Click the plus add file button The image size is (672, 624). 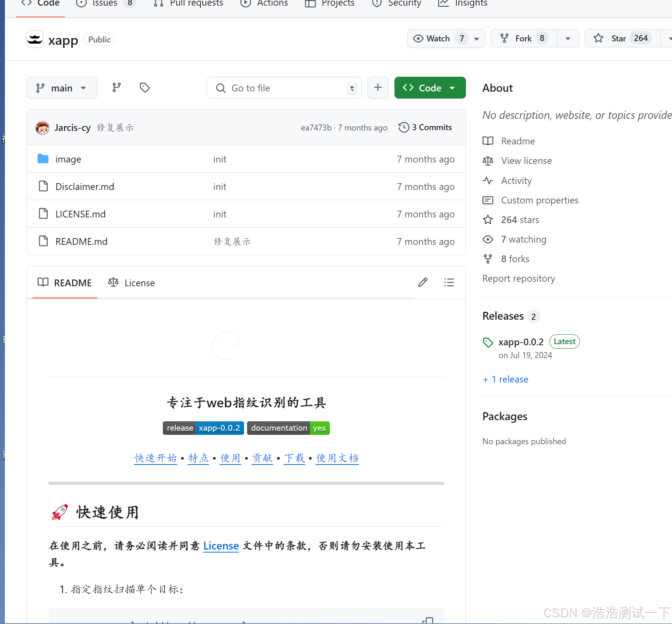(378, 88)
